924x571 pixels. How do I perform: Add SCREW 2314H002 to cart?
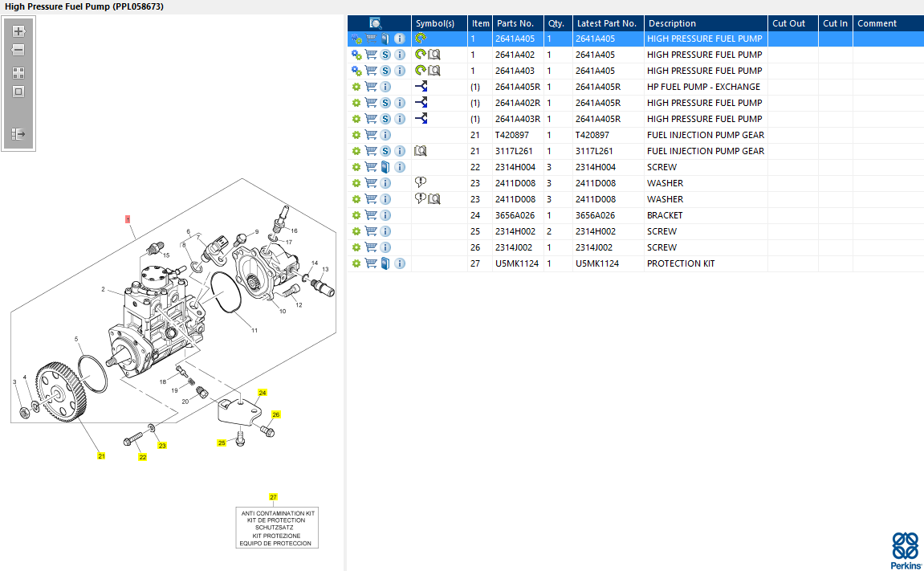coord(371,231)
